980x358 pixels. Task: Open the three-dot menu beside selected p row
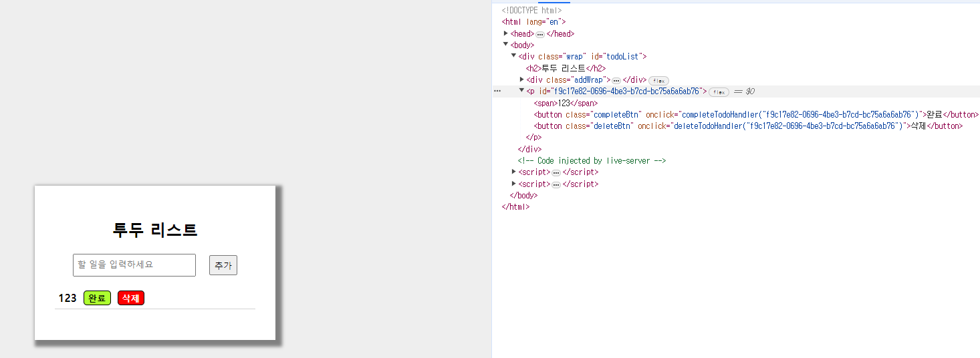click(x=497, y=91)
